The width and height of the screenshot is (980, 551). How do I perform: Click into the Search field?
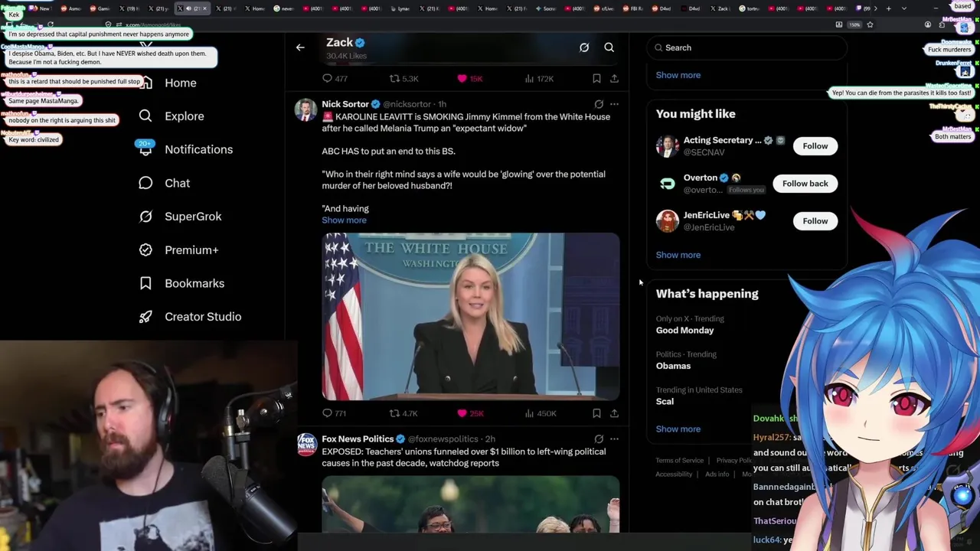click(746, 47)
